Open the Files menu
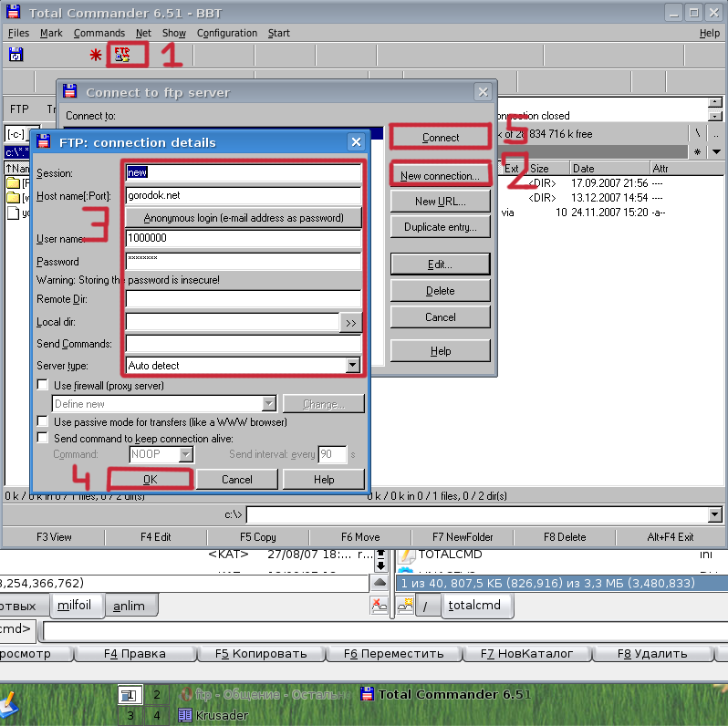Screen dimensions: 728x726 pos(18,33)
